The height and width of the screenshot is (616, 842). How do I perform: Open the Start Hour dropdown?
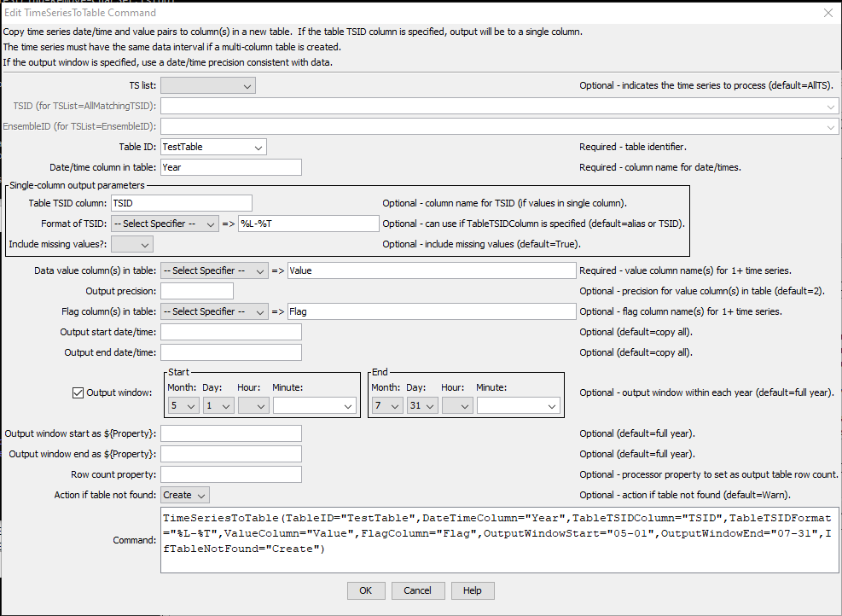click(253, 405)
